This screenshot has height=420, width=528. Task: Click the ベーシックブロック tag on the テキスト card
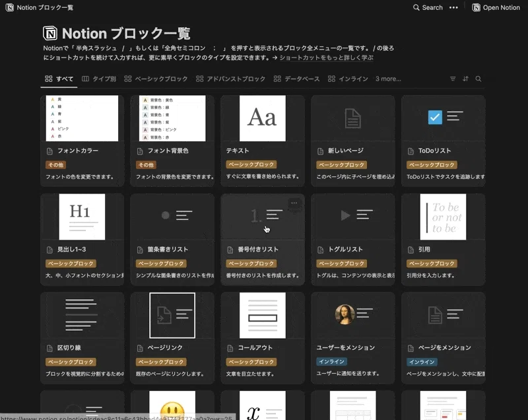click(251, 164)
